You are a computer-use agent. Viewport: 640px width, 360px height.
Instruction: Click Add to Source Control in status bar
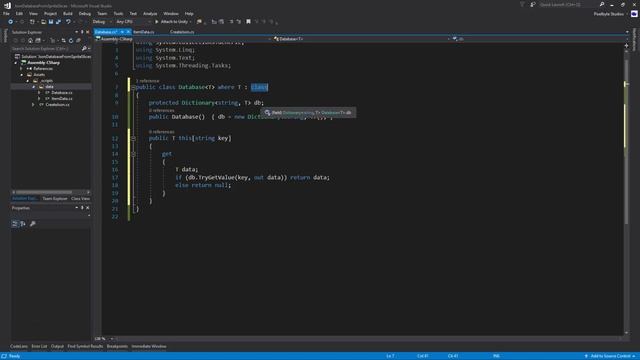tap(610, 356)
